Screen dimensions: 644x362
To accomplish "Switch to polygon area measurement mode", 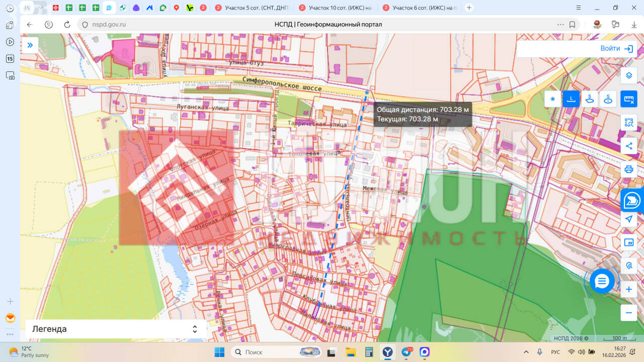I will click(590, 99).
